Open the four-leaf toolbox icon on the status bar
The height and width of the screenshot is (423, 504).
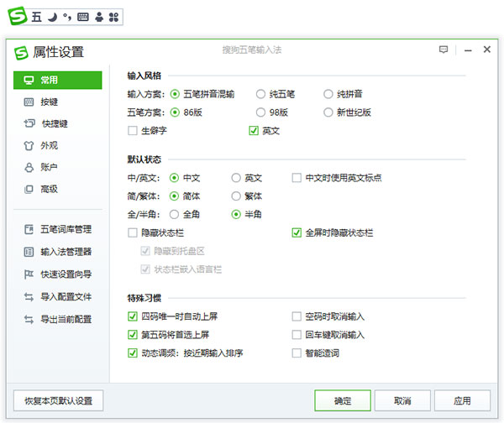(113, 17)
